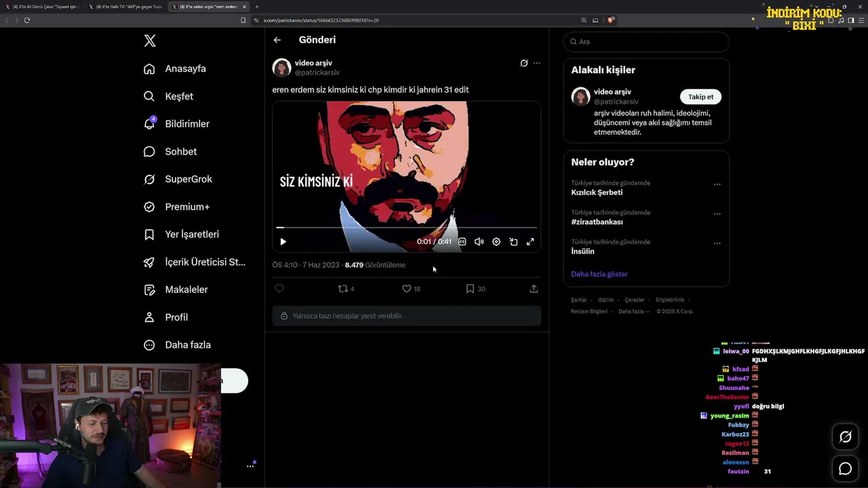
Task: Open Şartlar footer link
Action: (x=579, y=300)
